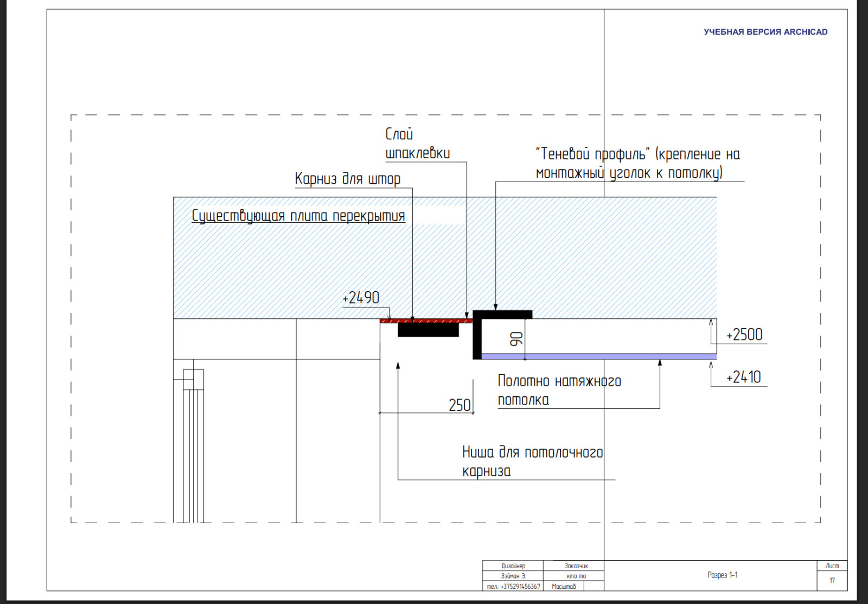Select the purple stretch ceiling strip
Viewport: 868px width, 604px height.
click(x=597, y=357)
